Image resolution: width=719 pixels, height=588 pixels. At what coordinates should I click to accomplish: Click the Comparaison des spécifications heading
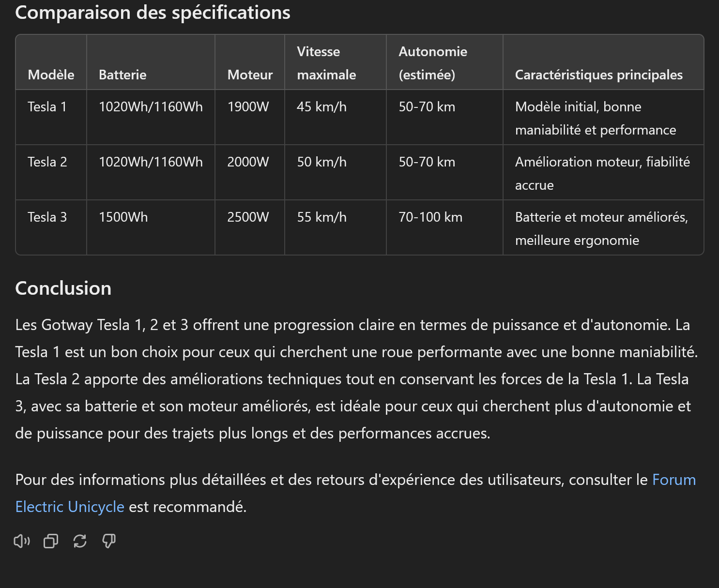(x=153, y=13)
